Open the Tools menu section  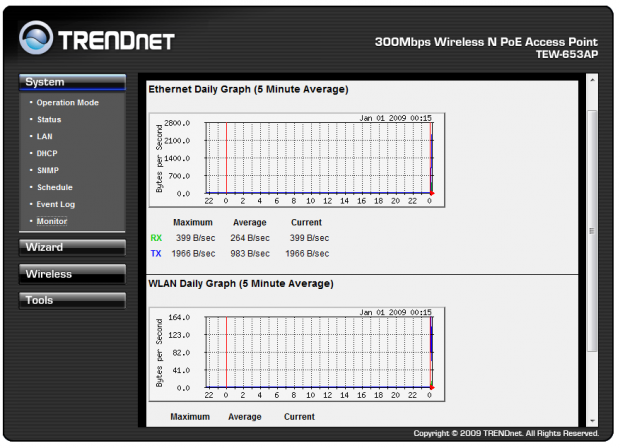point(72,300)
